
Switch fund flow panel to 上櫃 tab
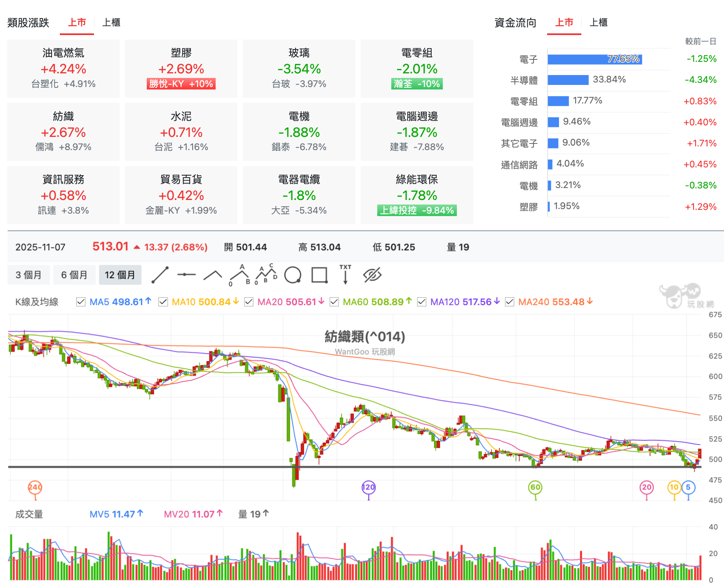(x=599, y=23)
